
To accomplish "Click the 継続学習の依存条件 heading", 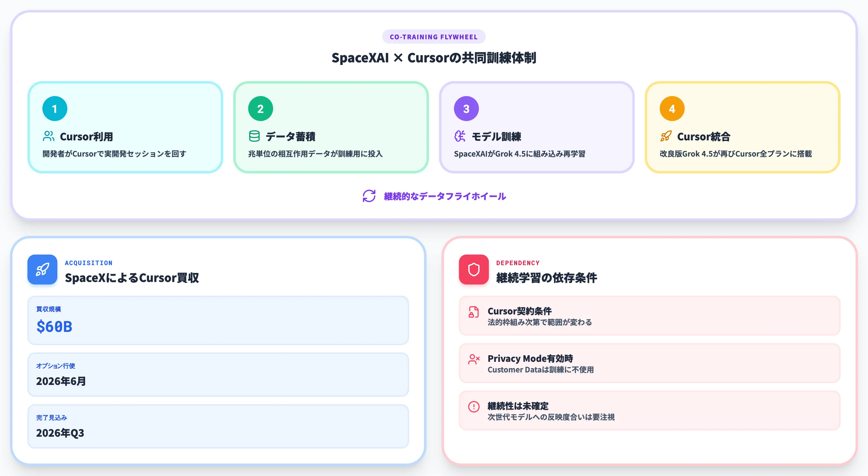I will coord(547,278).
